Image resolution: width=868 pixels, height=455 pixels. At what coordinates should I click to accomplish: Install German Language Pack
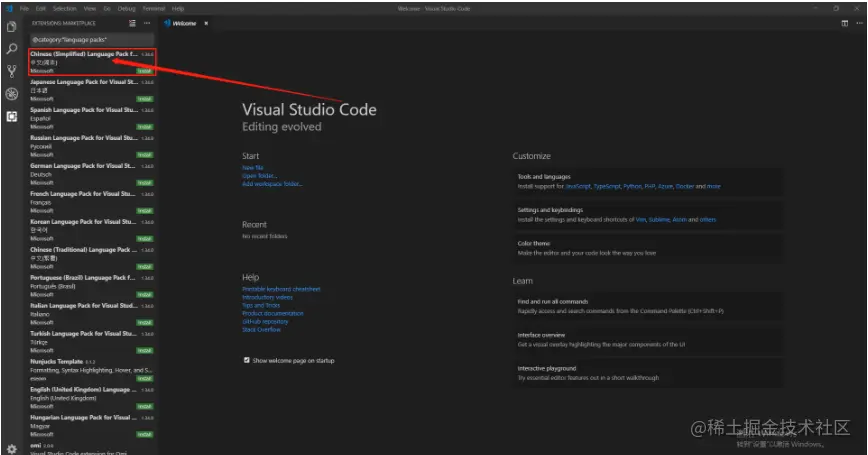coord(145,183)
